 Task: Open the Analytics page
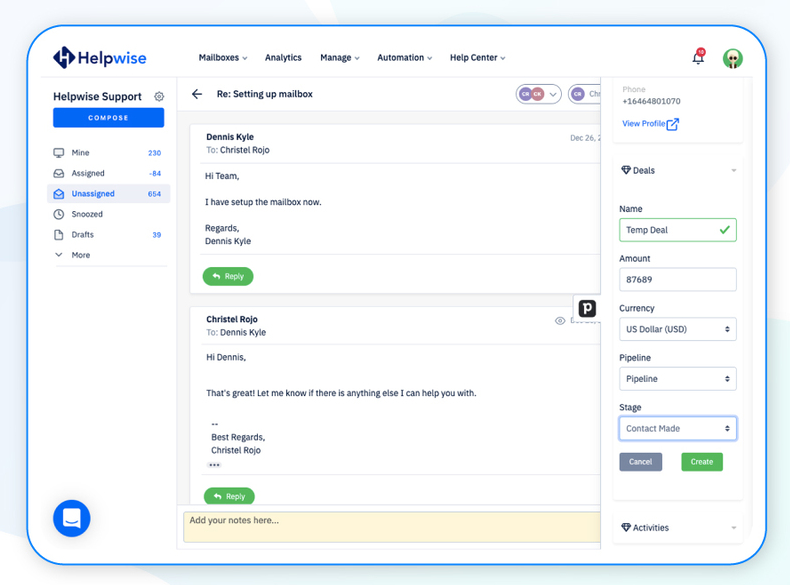[x=283, y=57]
